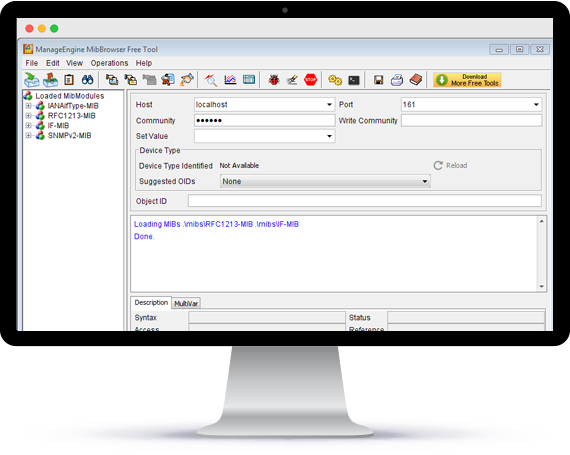The width and height of the screenshot is (570, 455).
Task: Click the Object ID input field
Action: tap(365, 201)
